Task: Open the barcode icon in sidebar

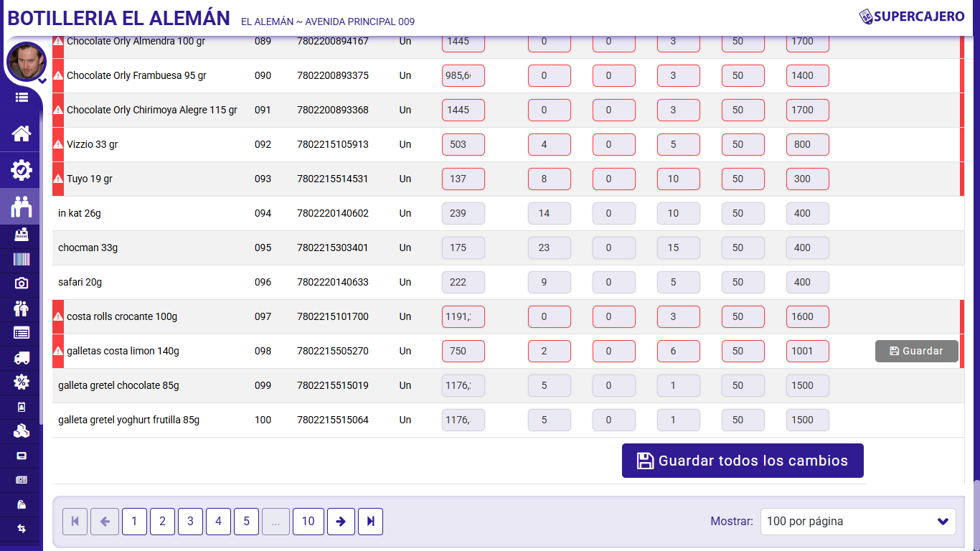Action: click(22, 259)
